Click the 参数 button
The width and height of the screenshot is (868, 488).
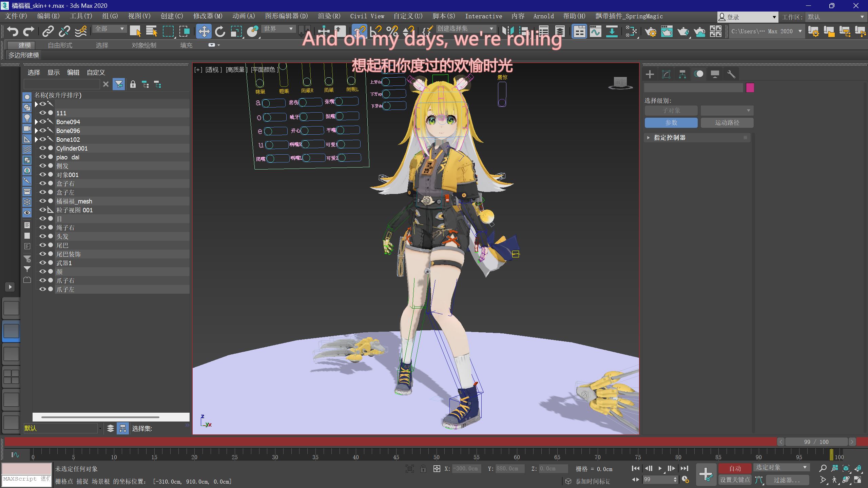tap(671, 122)
